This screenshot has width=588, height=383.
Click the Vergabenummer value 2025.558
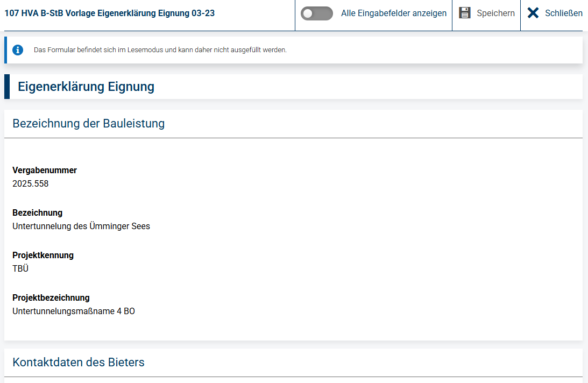tap(30, 184)
